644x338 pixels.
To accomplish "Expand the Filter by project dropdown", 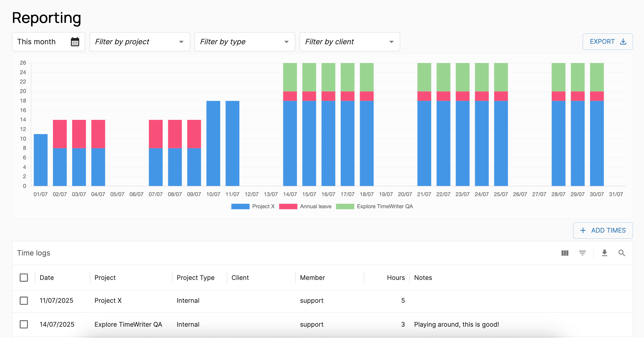I will (x=140, y=42).
